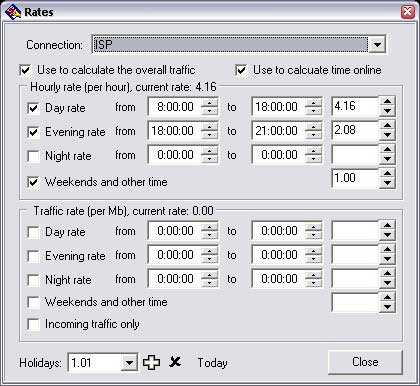Decrease the 4.16 day rate with down arrow
Screen dimensions: 420x386
pos(387,111)
